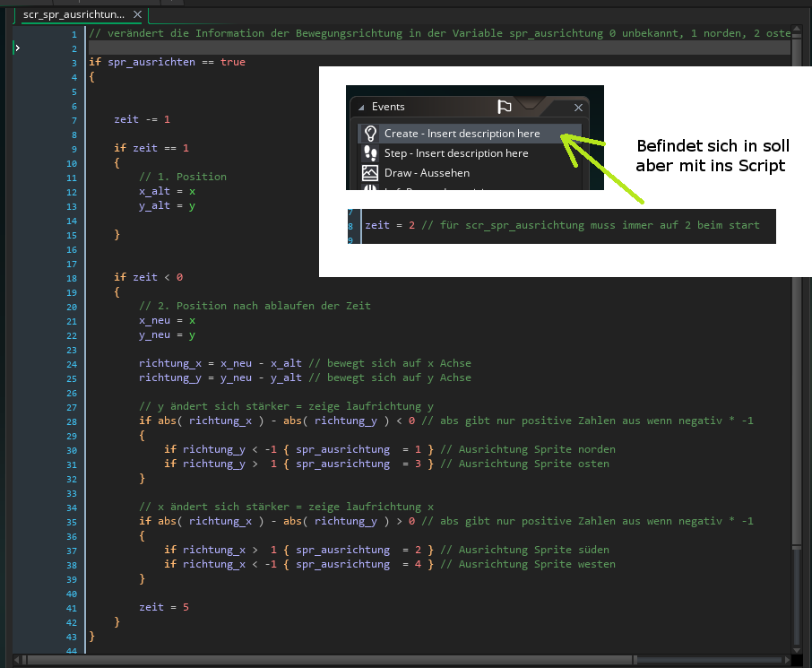812x668 pixels.
Task: Select the Draw - Aussehen event
Action: pyautogui.click(x=427, y=173)
